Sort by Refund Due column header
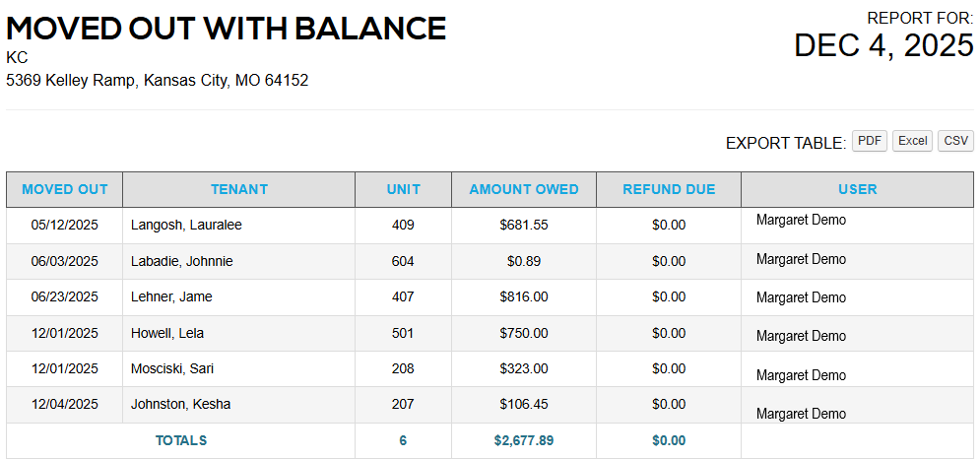This screenshot has height=459, width=980. click(669, 189)
